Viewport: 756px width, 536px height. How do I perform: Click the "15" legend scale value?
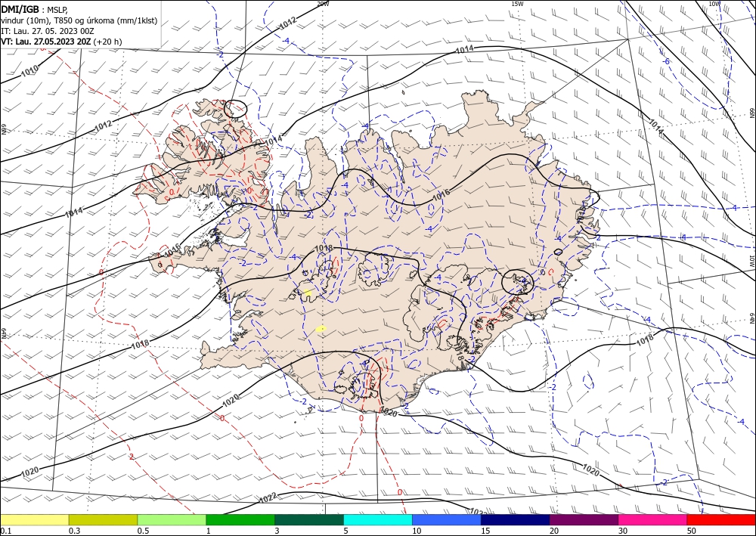pos(485,531)
